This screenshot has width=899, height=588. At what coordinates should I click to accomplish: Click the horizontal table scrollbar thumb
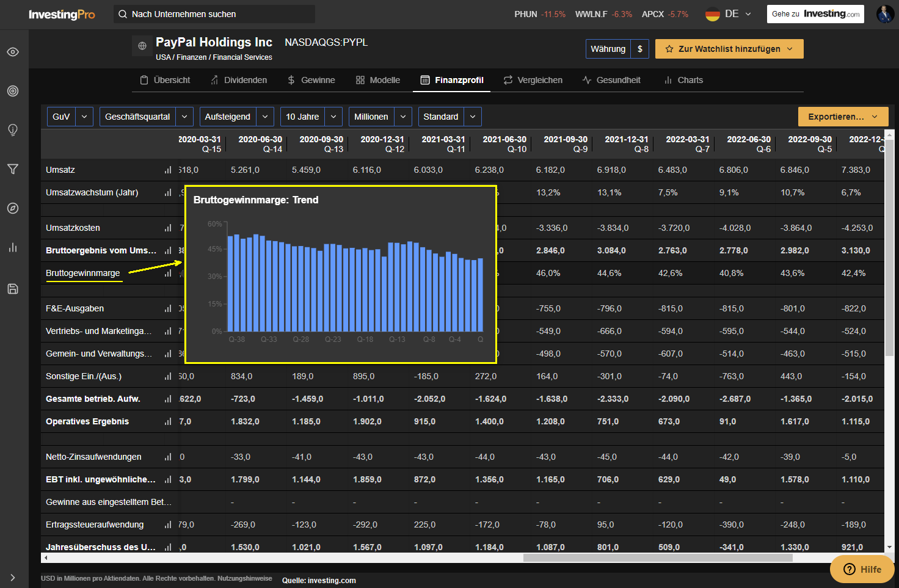[658, 557]
